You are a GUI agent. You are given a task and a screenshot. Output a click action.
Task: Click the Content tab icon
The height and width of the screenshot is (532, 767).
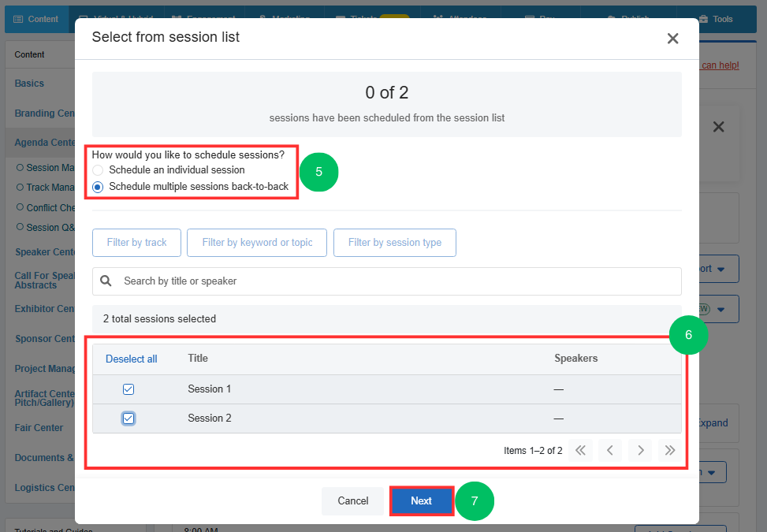[18, 19]
